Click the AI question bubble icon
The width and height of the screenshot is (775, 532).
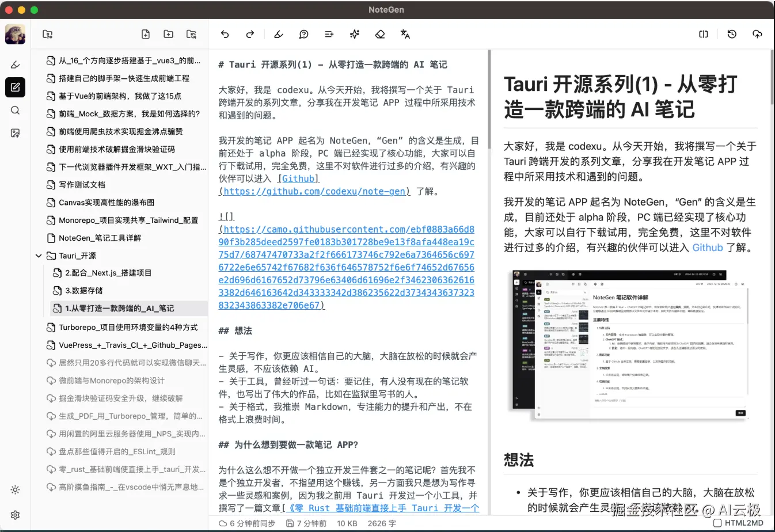click(x=304, y=35)
